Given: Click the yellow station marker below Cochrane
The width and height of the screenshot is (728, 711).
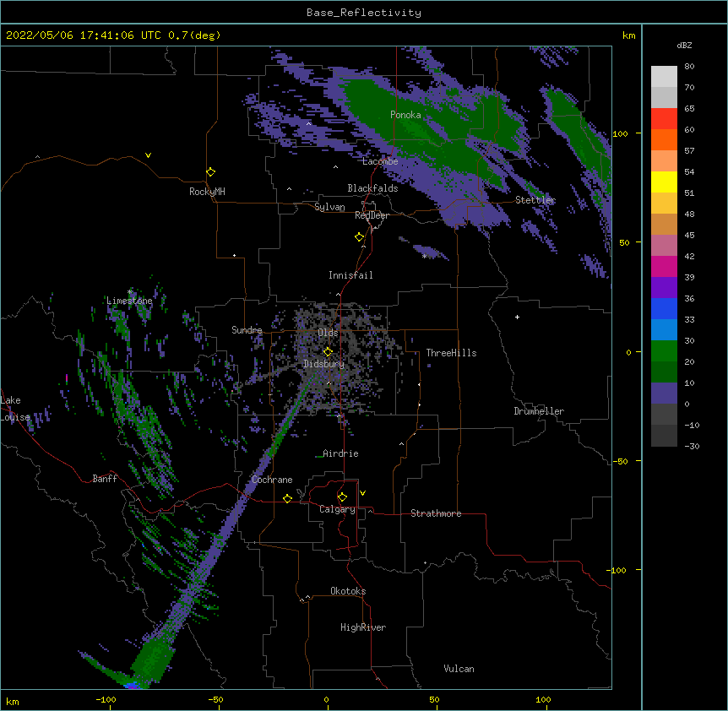Looking at the screenshot, I should (x=287, y=498).
